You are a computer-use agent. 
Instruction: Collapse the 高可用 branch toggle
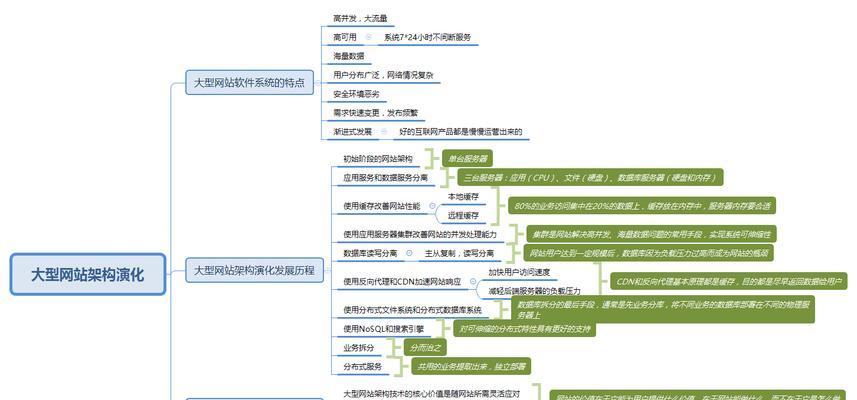pyautogui.click(x=368, y=38)
